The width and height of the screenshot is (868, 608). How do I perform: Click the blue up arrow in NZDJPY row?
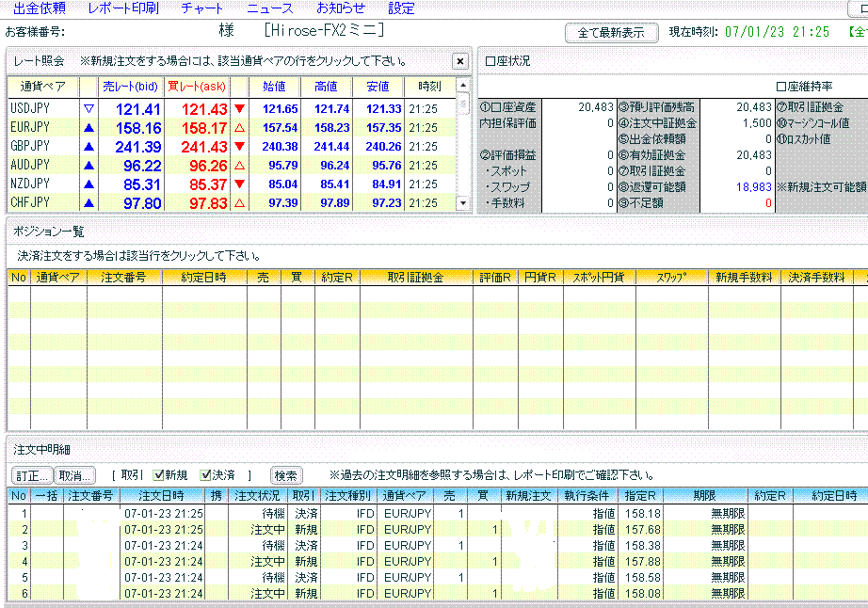(88, 184)
